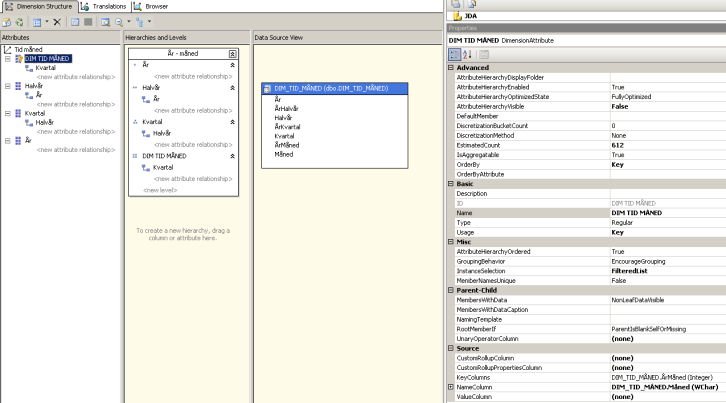Collapse DIM TID MÅNED level chevron in hierarchy
Image resolution: width=726 pixels, height=403 pixels.
click(x=232, y=156)
